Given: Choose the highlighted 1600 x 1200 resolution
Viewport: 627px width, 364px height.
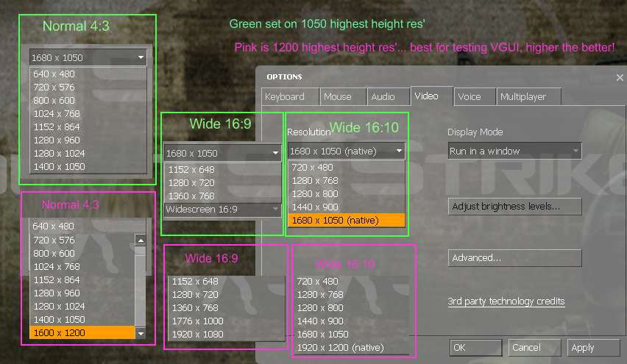Looking at the screenshot, I should coord(81,333).
